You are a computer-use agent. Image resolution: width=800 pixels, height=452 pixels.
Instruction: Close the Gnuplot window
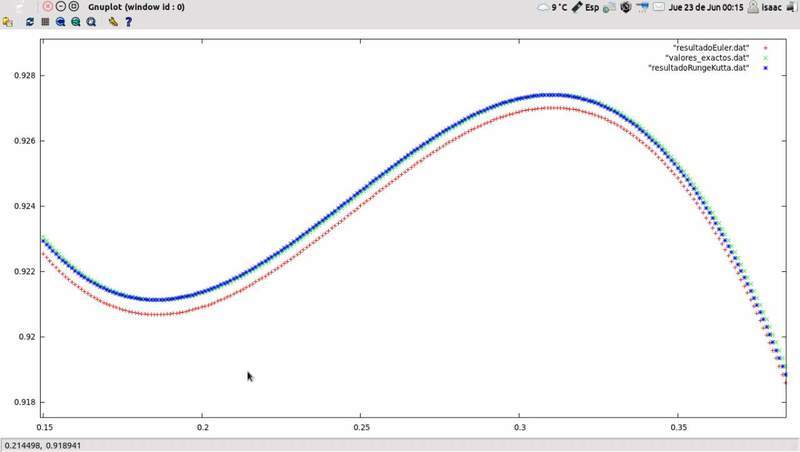[47, 7]
